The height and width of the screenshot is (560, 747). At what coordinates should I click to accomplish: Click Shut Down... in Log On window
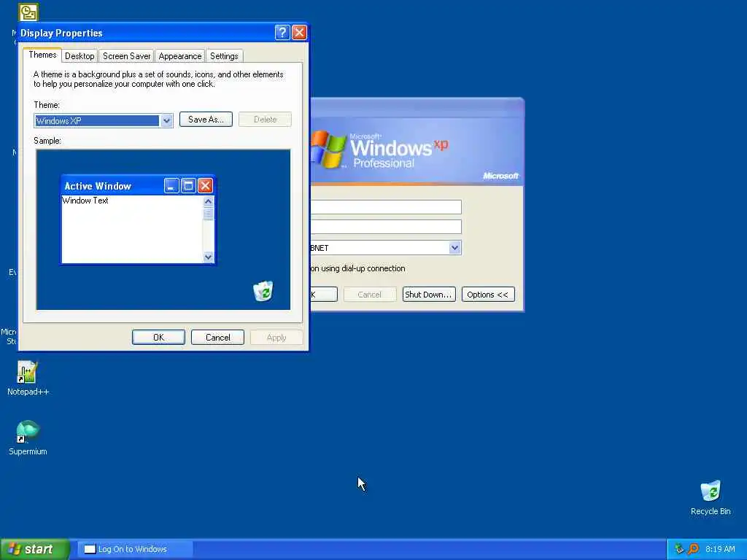429,295
